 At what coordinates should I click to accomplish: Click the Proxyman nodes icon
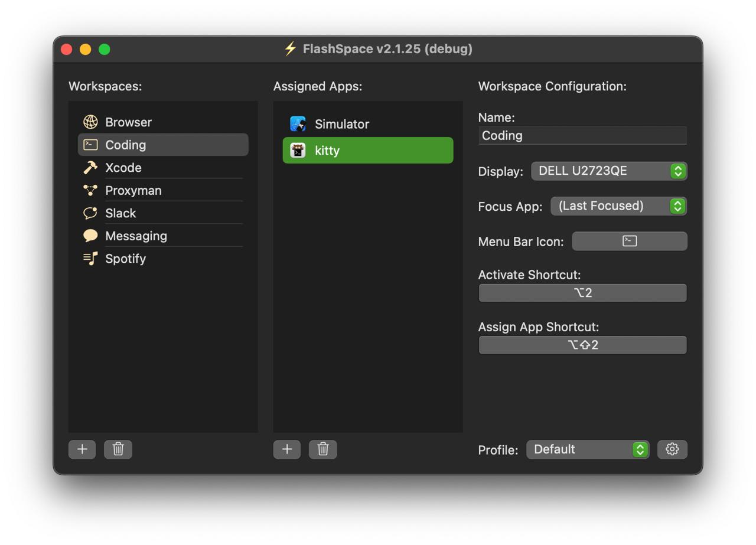click(90, 190)
